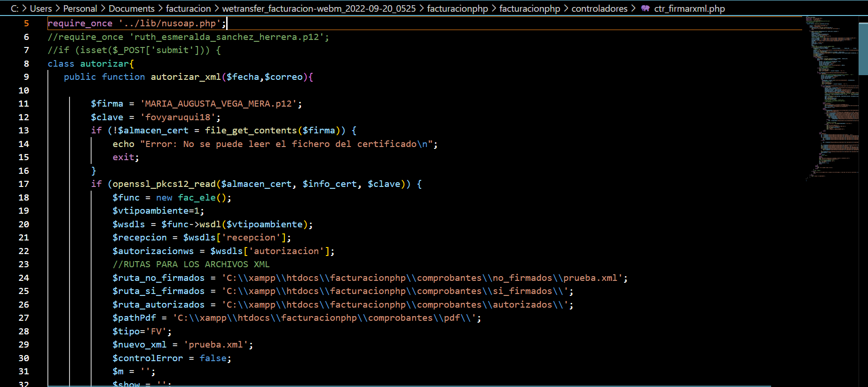The width and height of the screenshot is (868, 387).
Task: Click line number 9 in gutter
Action: point(26,77)
